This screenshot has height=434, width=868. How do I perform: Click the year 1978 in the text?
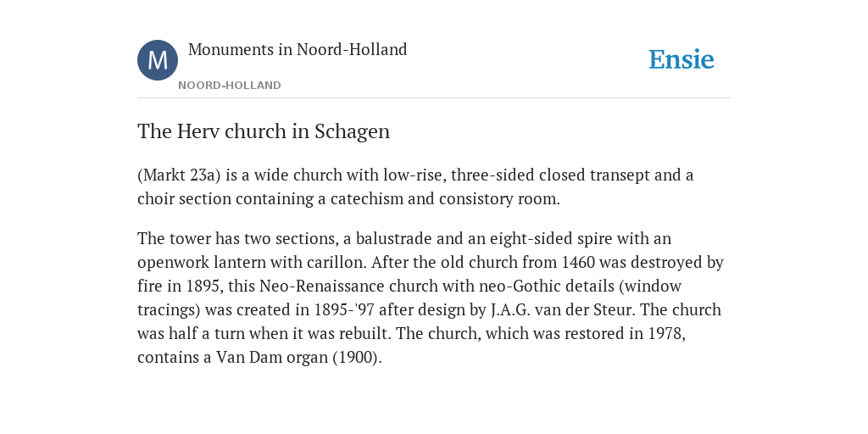[666, 333]
